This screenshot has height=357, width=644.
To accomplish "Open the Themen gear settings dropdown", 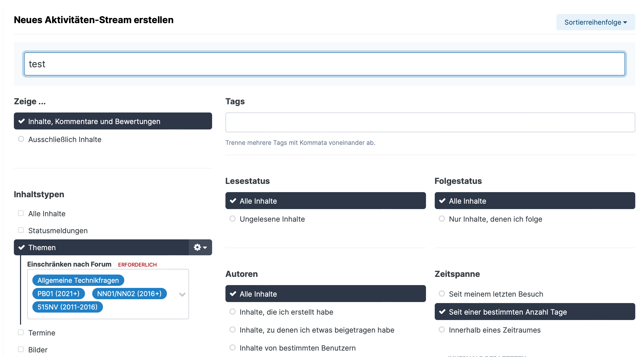I will click(200, 247).
